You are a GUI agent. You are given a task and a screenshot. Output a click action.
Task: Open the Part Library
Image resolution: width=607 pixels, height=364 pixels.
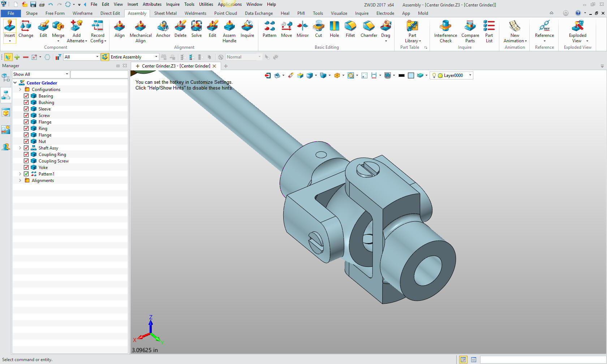(x=412, y=32)
